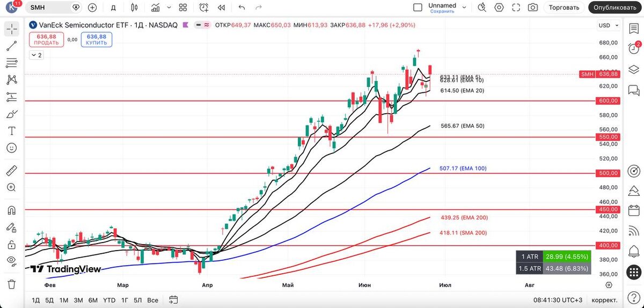The height and width of the screenshot is (308, 644).
Task: Create an alert with alarm-plus icon
Action: (204, 8)
